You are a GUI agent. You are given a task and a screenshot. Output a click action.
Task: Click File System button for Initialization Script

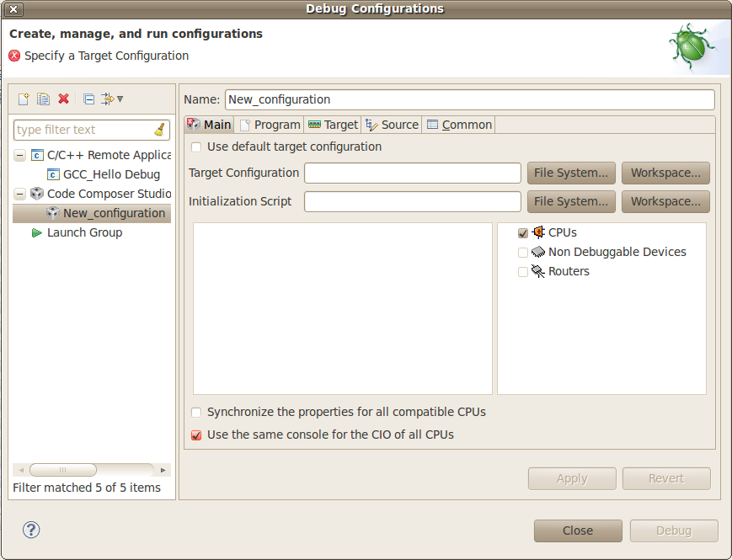tap(571, 201)
